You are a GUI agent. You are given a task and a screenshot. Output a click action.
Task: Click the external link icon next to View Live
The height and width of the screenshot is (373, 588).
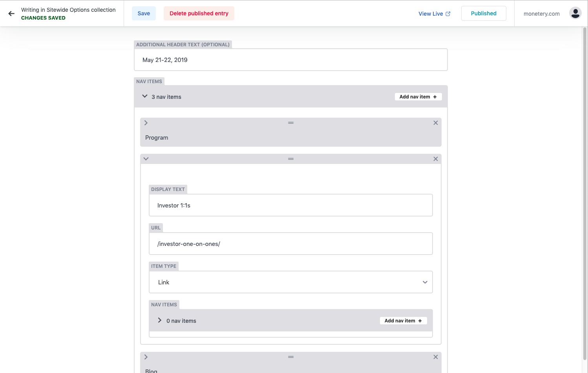pyautogui.click(x=448, y=13)
